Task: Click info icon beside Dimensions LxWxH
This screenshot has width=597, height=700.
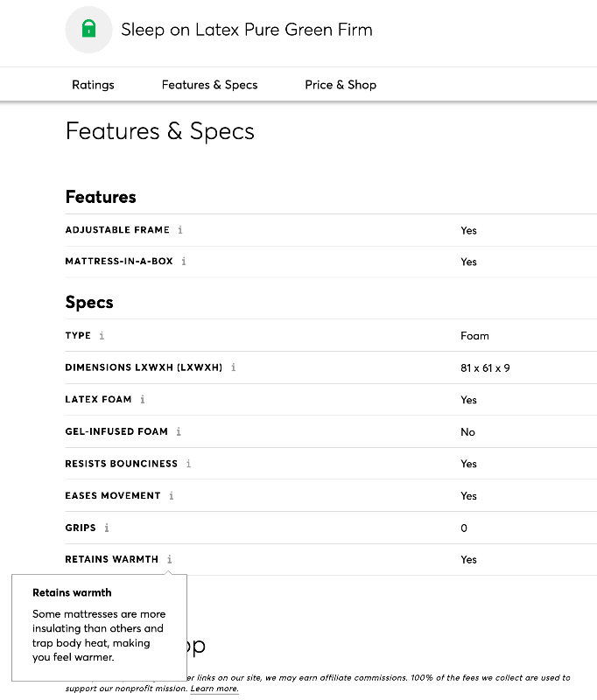Action: (233, 367)
